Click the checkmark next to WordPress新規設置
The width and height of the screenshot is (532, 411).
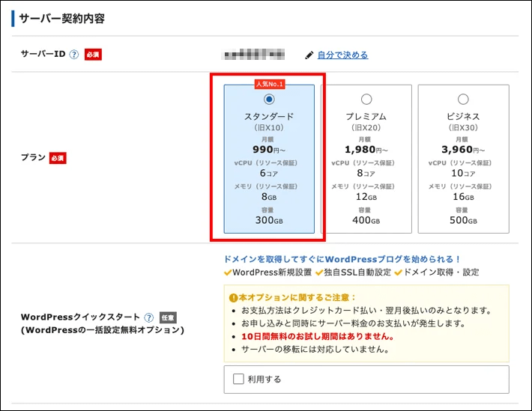click(228, 273)
